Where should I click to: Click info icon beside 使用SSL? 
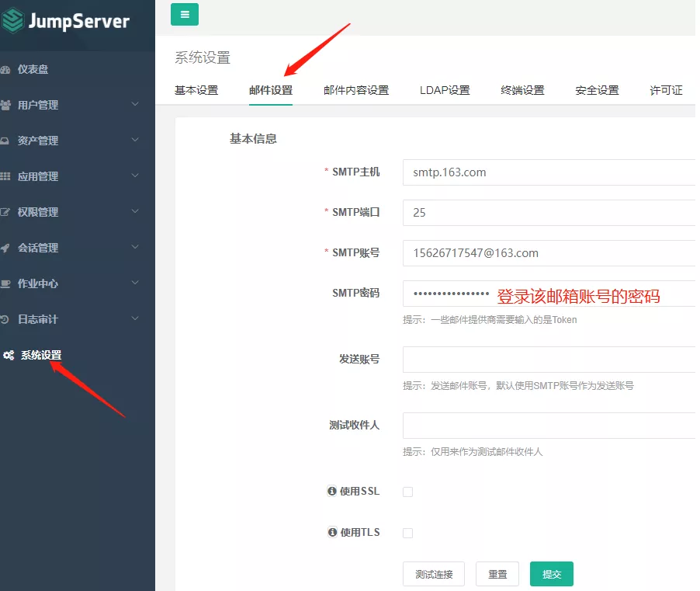click(332, 491)
